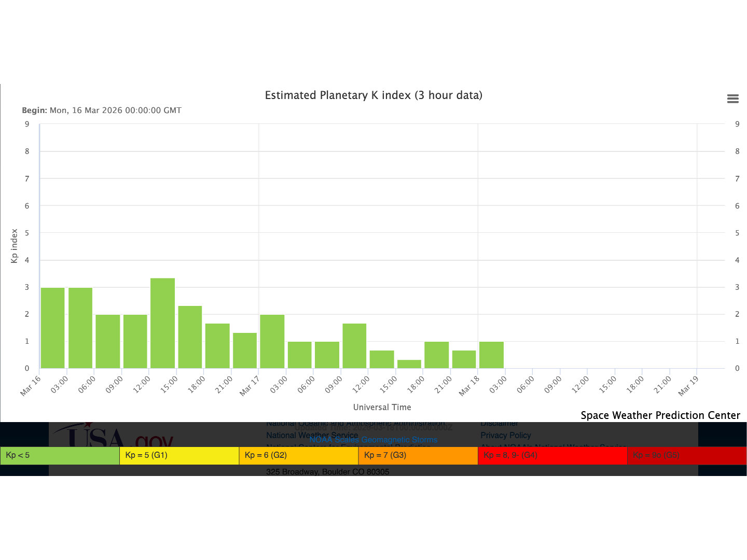
Task: Click the first bar starting at Mar 16
Action: (52, 328)
